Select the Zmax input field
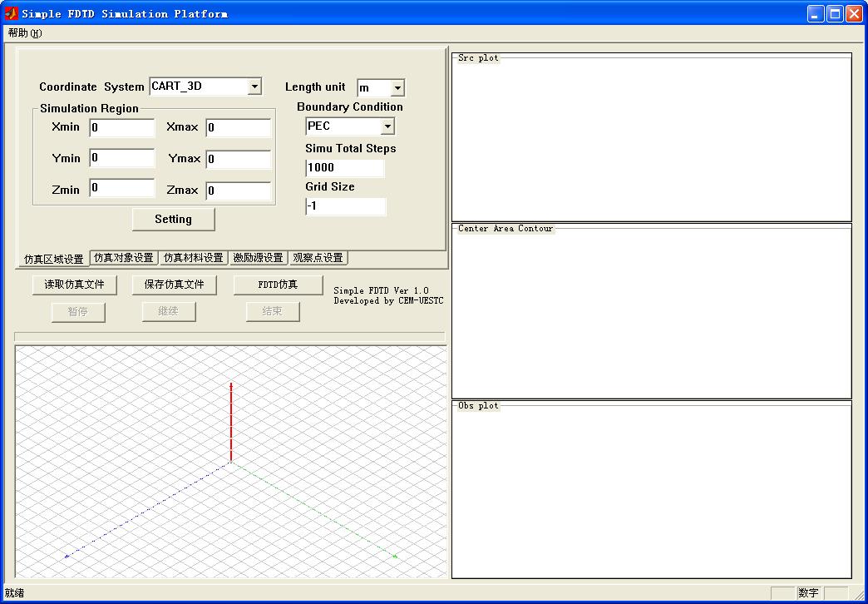This screenshot has width=868, height=604. coord(239,191)
